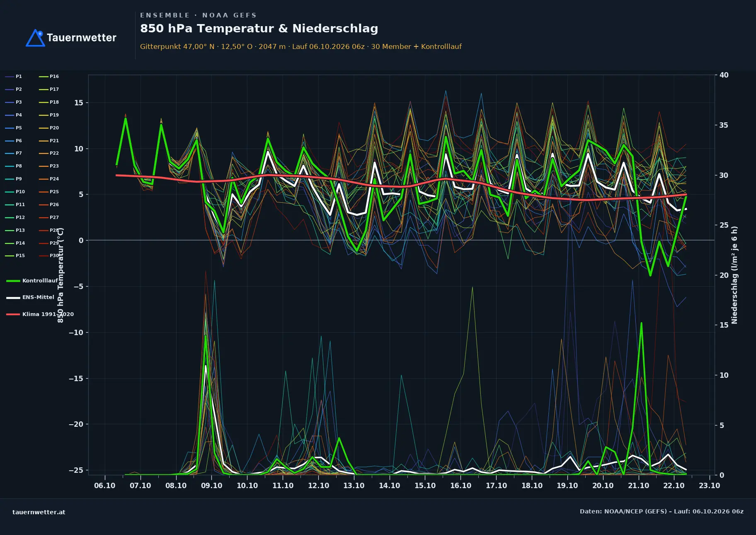This screenshot has height=535, width=756.
Task: Select the P3 legend entry
Action: point(13,102)
